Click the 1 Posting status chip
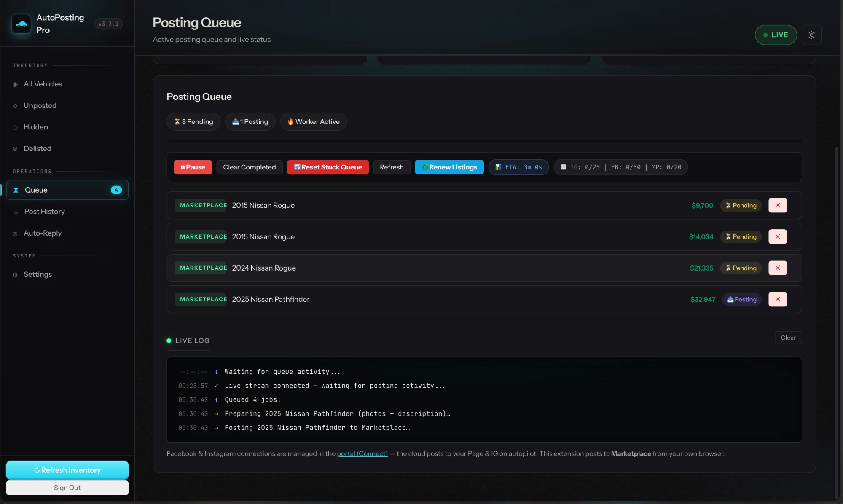Screen dimensions: 843x504 (x=250, y=121)
